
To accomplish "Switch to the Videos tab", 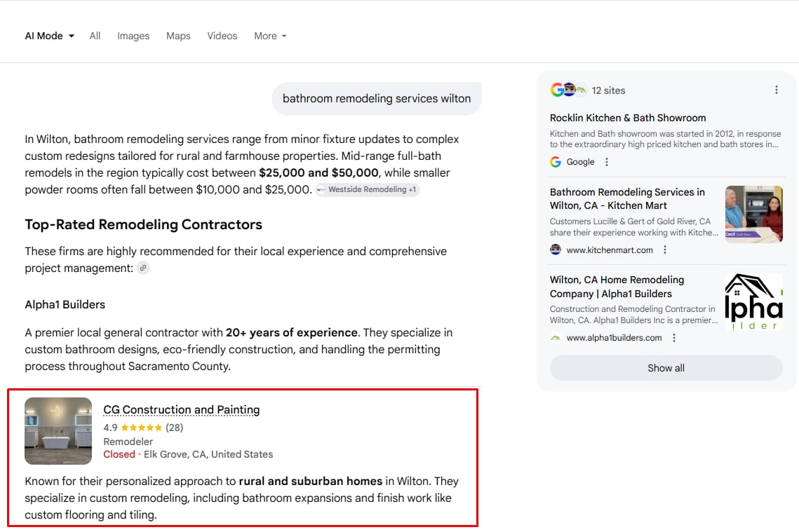I will coord(222,36).
